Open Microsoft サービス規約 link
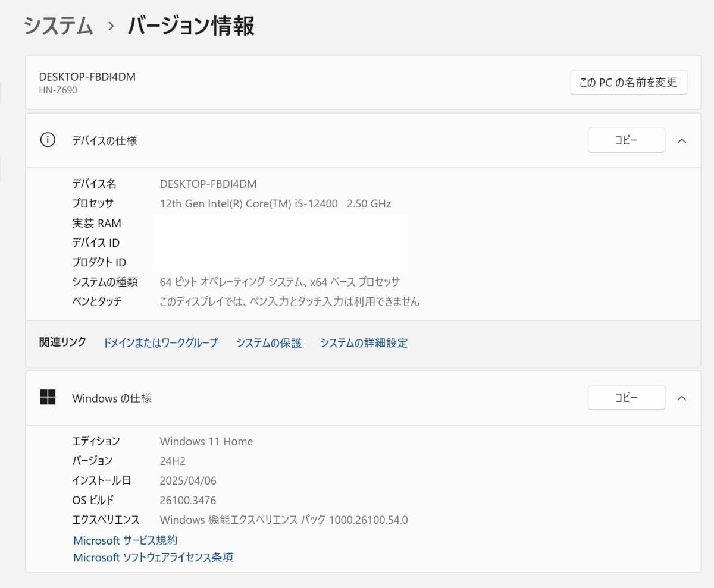This screenshot has height=588, width=714. (126, 540)
